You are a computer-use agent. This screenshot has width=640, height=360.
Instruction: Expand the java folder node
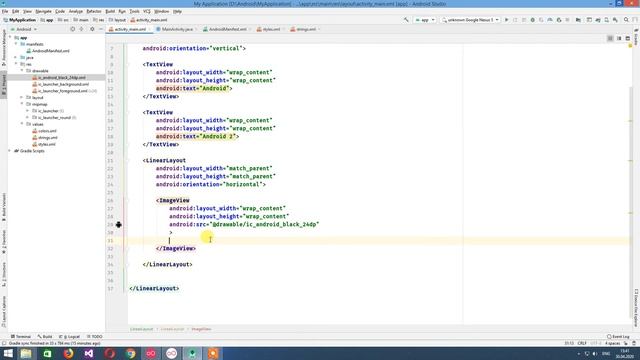16,58
